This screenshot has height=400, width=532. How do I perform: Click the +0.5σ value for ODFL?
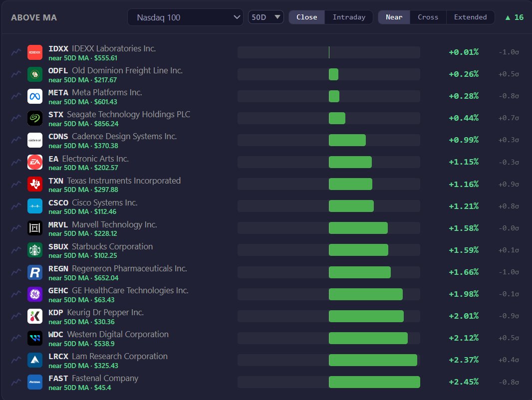click(x=509, y=74)
